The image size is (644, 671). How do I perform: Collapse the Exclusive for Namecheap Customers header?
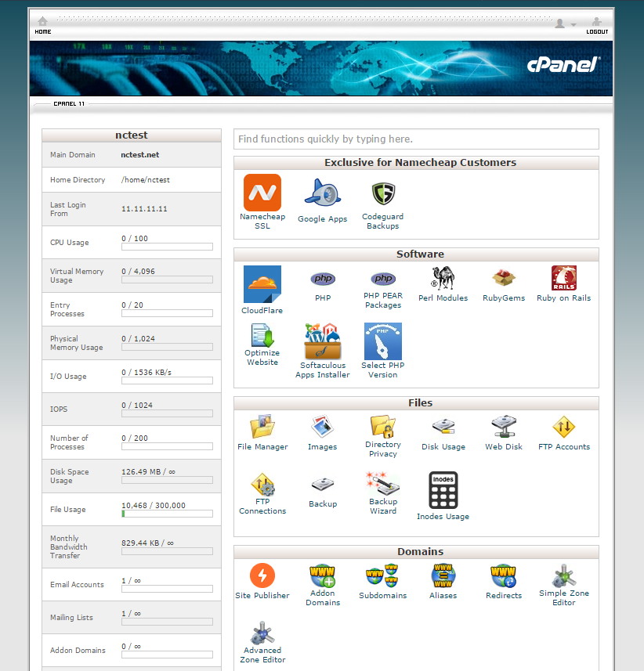pyautogui.click(x=416, y=163)
